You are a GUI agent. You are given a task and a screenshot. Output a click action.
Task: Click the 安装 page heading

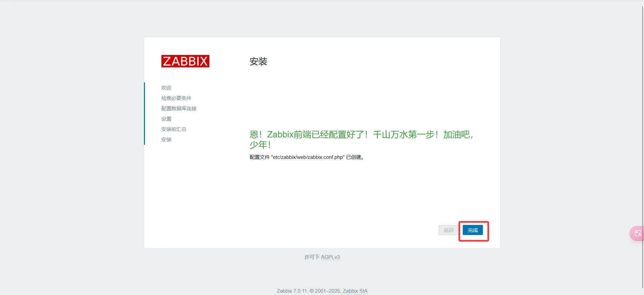click(x=258, y=61)
